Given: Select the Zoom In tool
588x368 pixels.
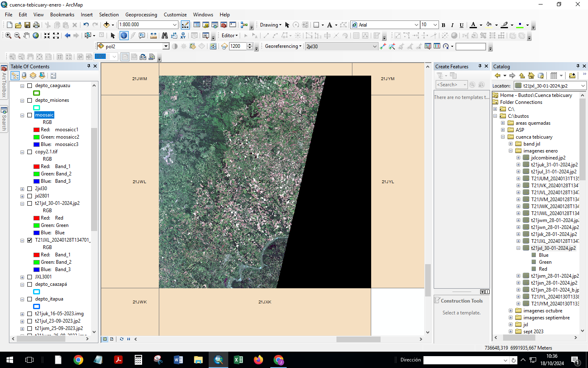Looking at the screenshot, I should pos(8,36).
